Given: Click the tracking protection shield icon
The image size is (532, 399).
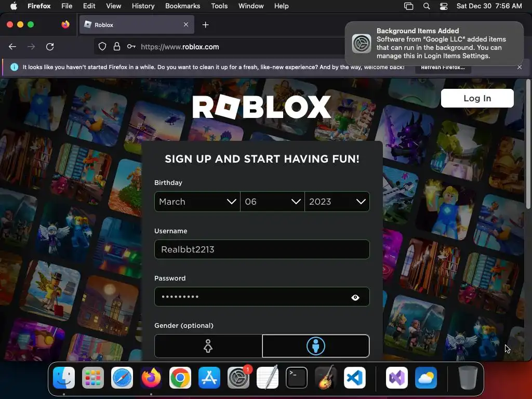Looking at the screenshot, I should [102, 46].
